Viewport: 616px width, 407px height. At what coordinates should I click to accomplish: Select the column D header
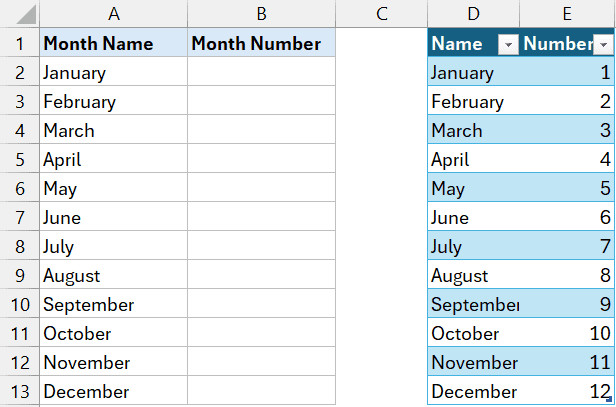click(473, 13)
